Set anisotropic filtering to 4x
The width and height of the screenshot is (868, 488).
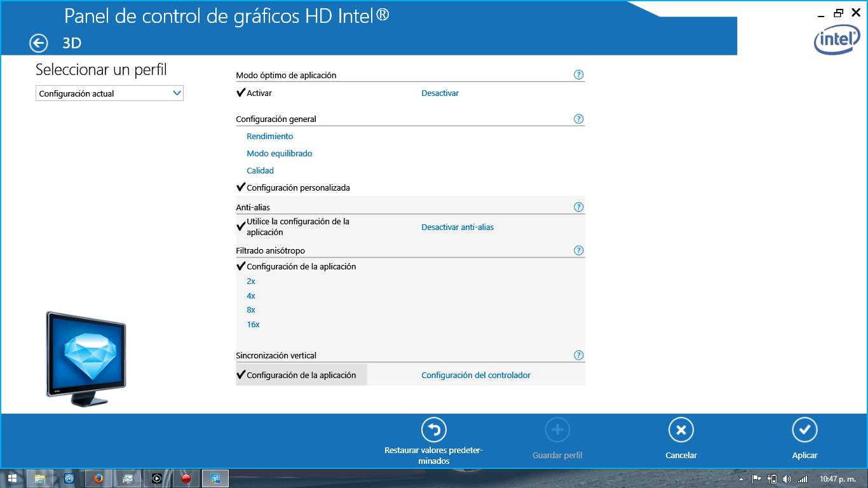[x=251, y=296]
